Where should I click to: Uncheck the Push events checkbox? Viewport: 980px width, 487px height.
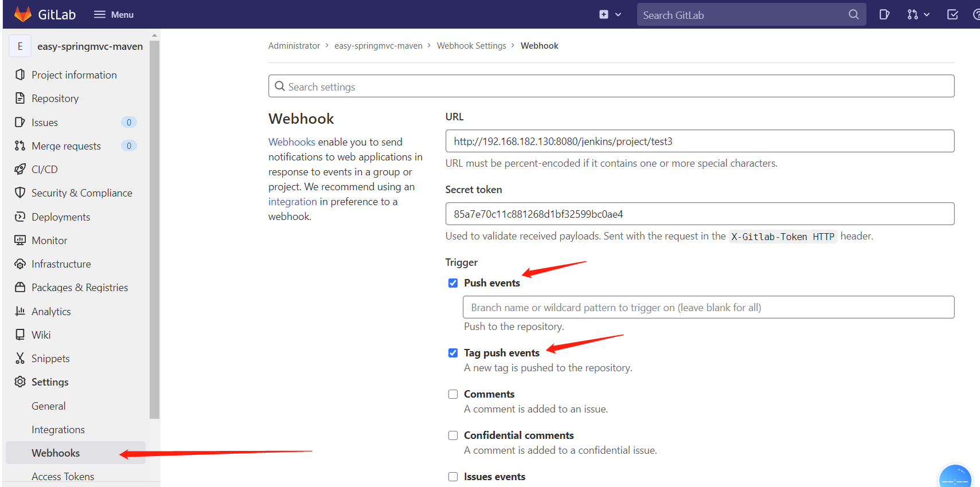453,283
